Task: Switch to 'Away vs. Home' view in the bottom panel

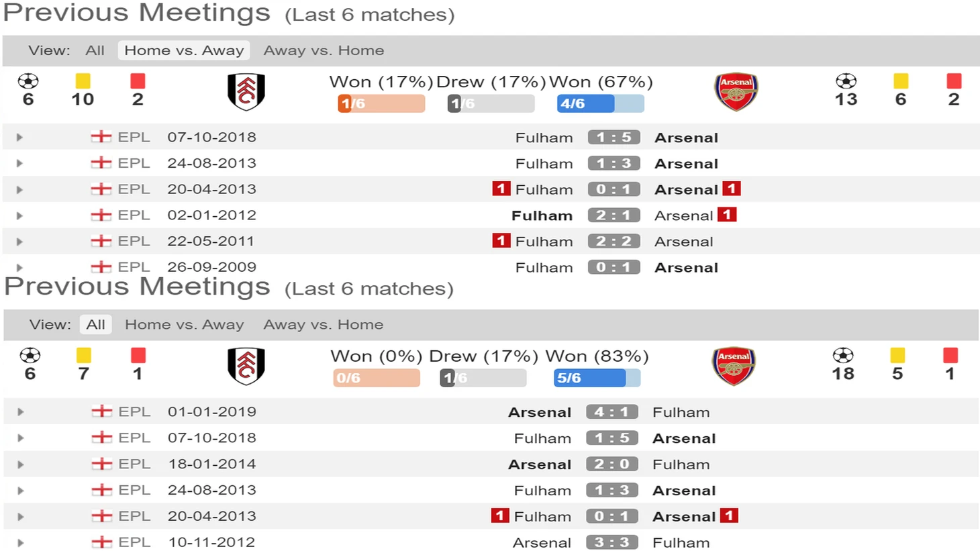Action: click(x=324, y=325)
